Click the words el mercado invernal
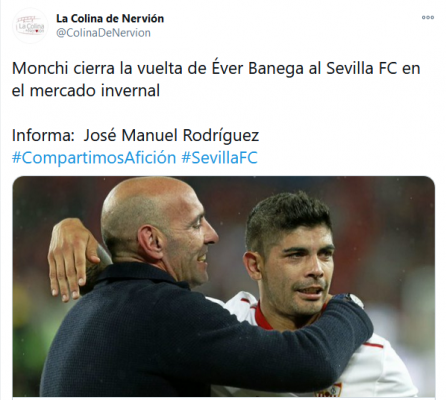 click(86, 90)
